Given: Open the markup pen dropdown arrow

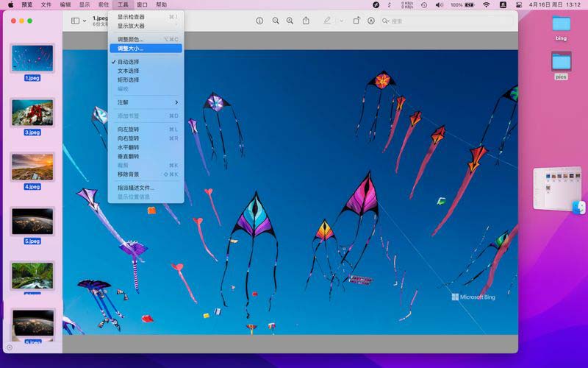Looking at the screenshot, I should click(341, 21).
